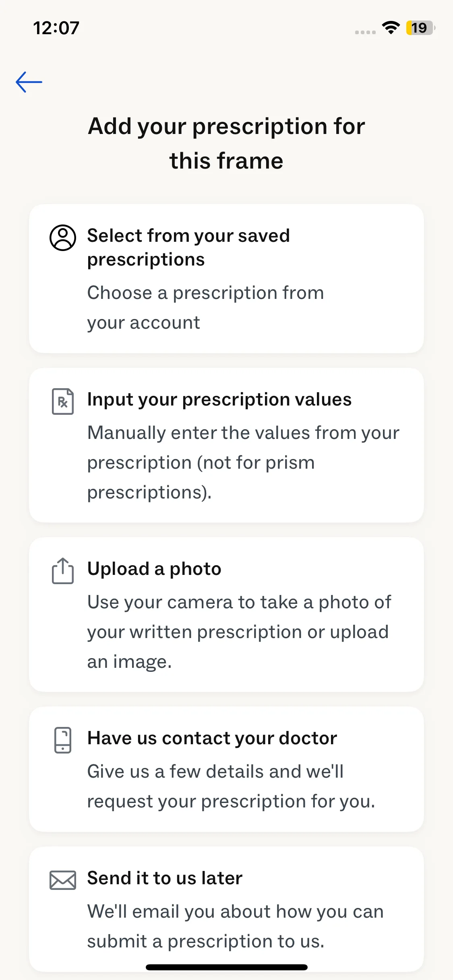Tap the battery level indicator
Image resolution: width=453 pixels, height=980 pixels.
coord(420,28)
